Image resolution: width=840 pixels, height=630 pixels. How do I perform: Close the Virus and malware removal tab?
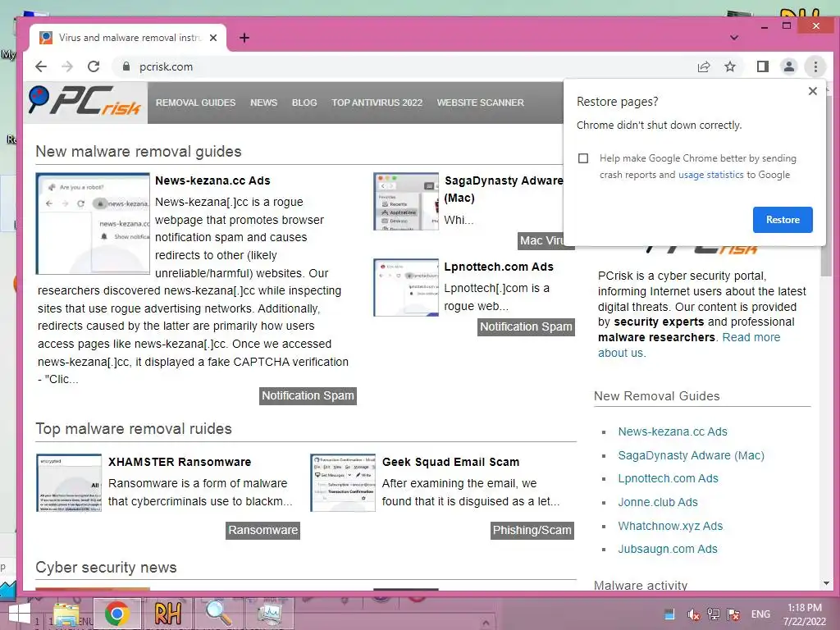(x=213, y=38)
